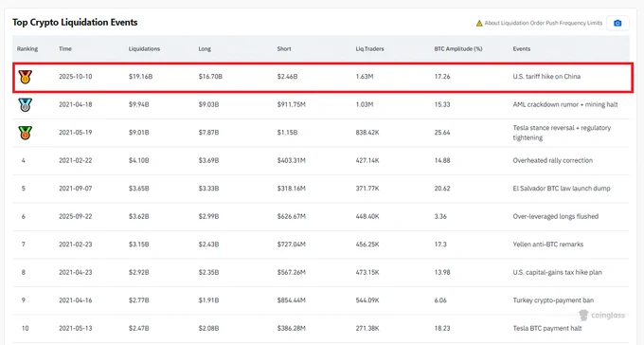Select the date 2025-09-22
This screenshot has width=644, height=345.
(75, 216)
